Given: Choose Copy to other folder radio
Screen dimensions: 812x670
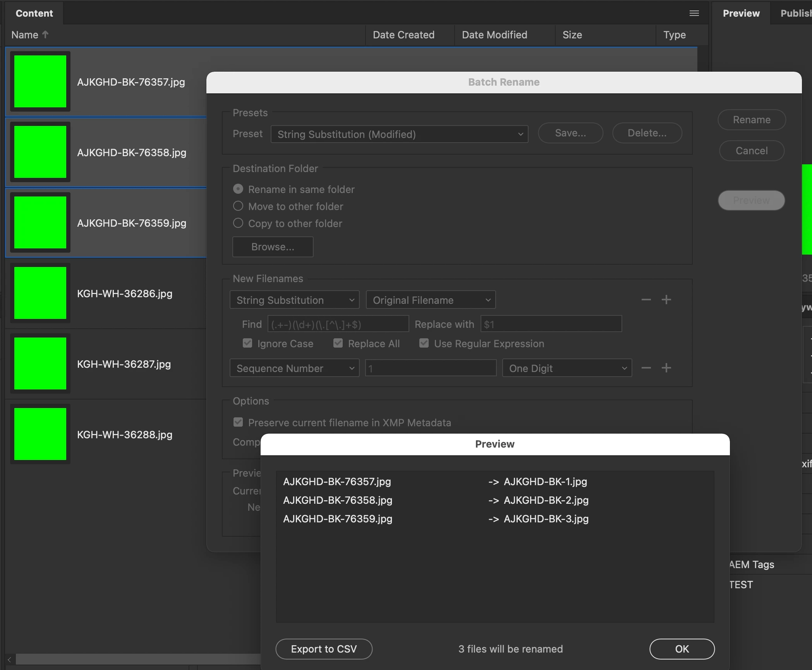Looking at the screenshot, I should 238,223.
